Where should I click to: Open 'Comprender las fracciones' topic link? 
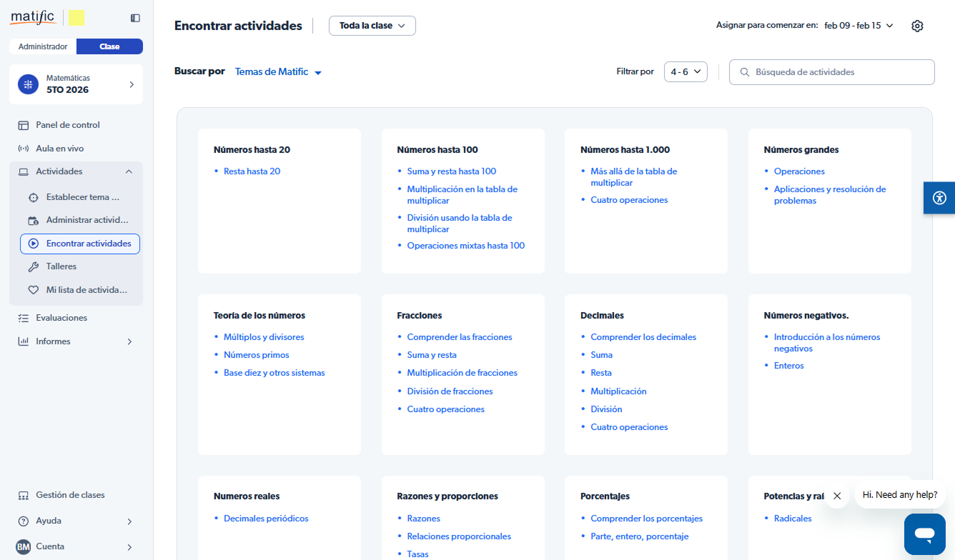coord(460,337)
